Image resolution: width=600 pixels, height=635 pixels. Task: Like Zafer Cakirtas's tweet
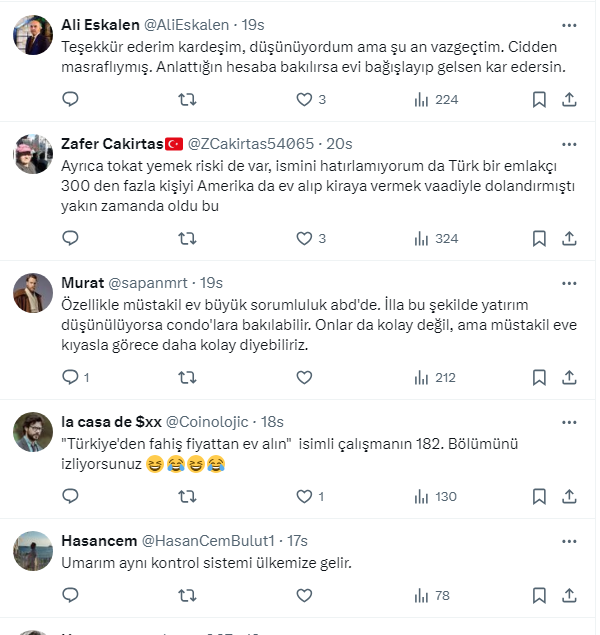pyautogui.click(x=305, y=238)
